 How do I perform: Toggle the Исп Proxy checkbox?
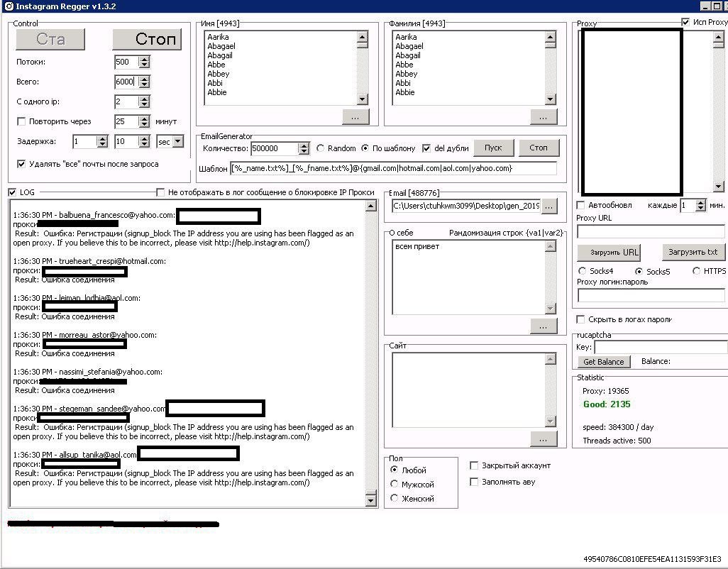[685, 22]
